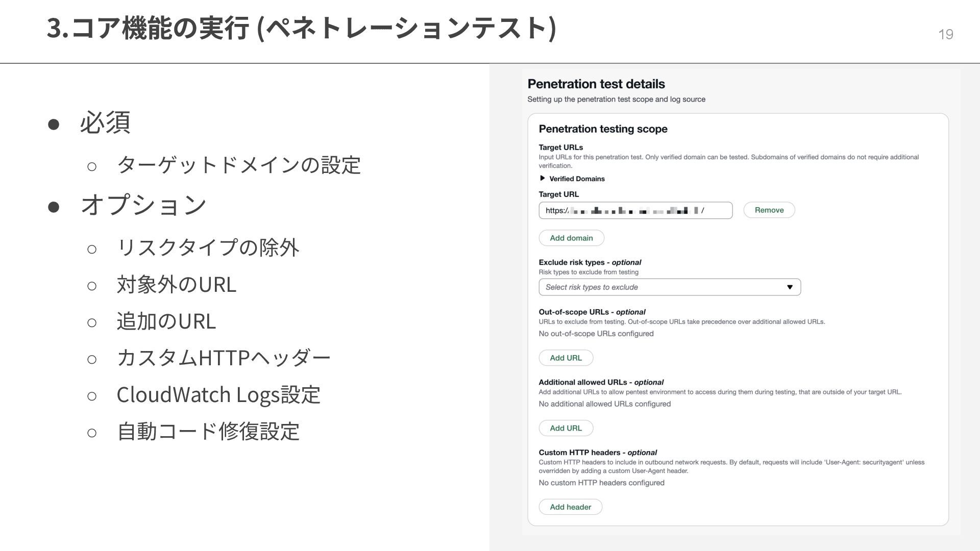Screen dimensions: 980x551
Task: Click Add URL under Additional allowed URLs
Action: pyautogui.click(x=566, y=429)
